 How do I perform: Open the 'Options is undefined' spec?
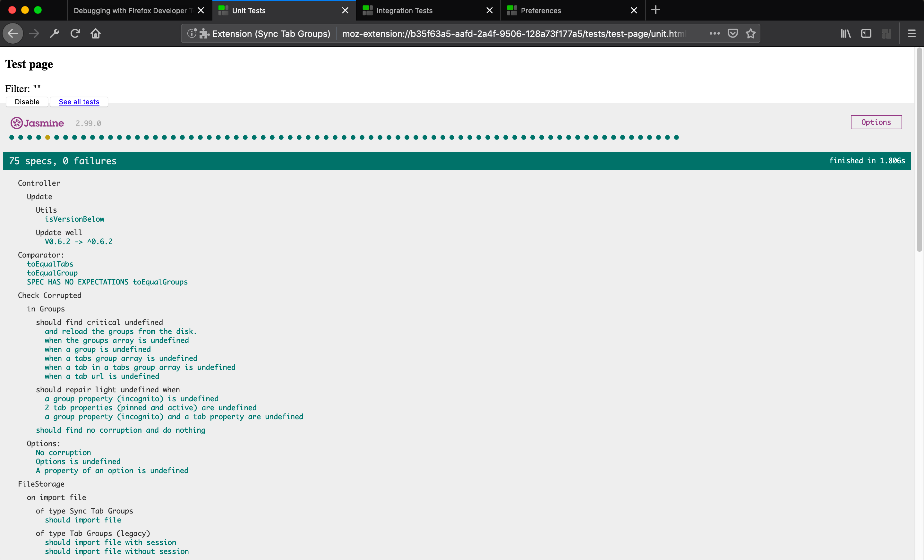[x=78, y=462]
